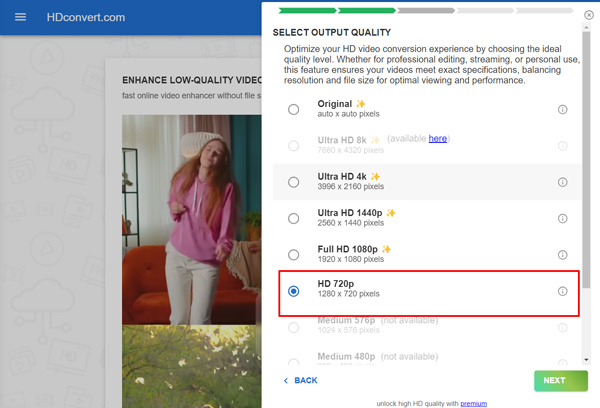Image resolution: width=600 pixels, height=408 pixels.
Task: Click the 'Original' label text
Action: (334, 104)
